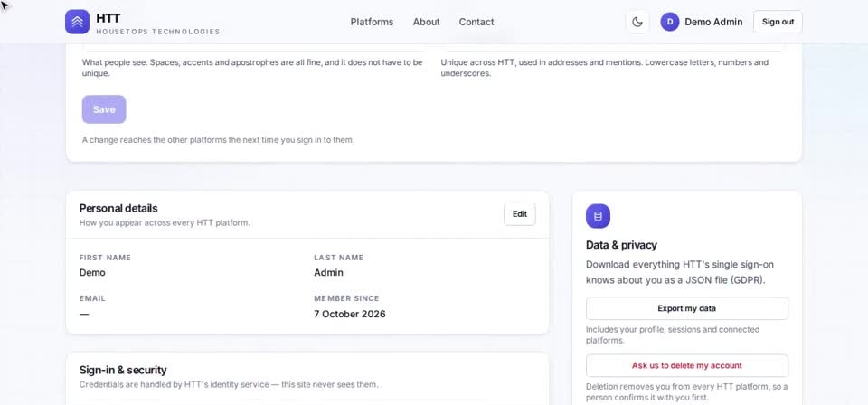Toggle dark mode moon icon
Screen dimensions: 868x405
637,22
